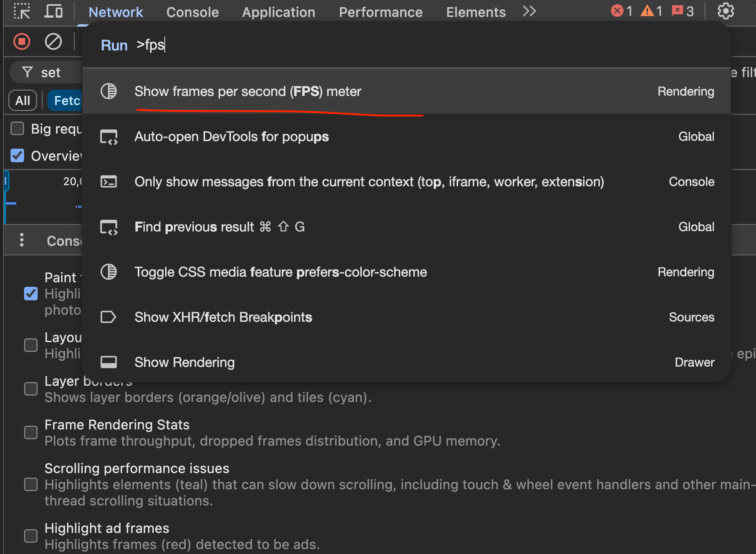Open DevTools settings gear
This screenshot has height=554, width=756.
click(x=726, y=11)
